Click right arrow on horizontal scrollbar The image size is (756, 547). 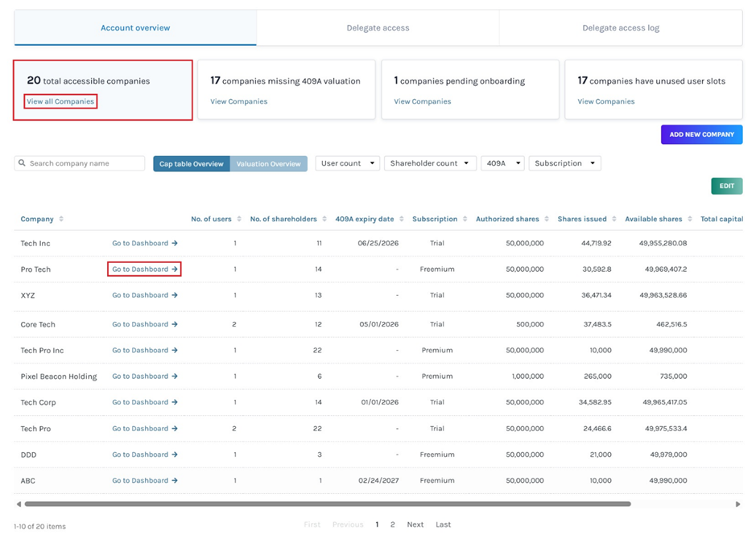click(x=737, y=504)
